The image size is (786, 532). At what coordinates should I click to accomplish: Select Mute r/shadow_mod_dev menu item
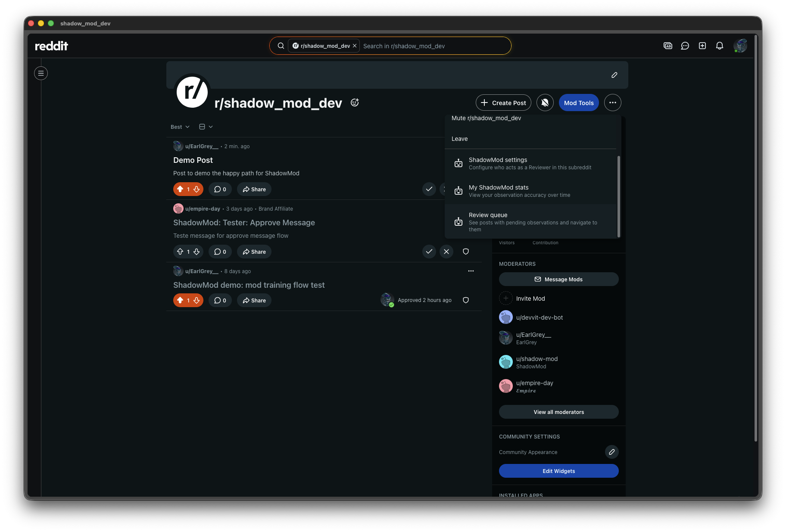tap(530, 118)
